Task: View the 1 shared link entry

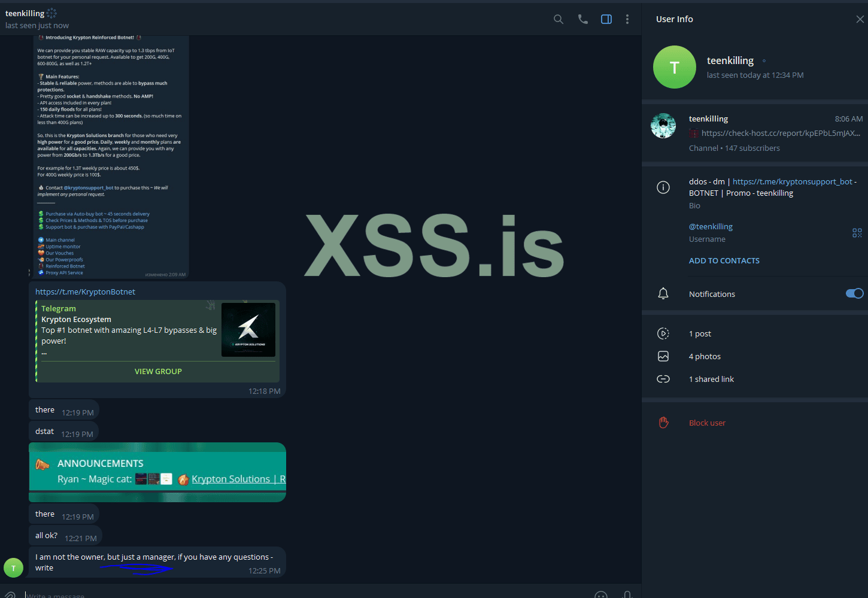Action: 711,379
